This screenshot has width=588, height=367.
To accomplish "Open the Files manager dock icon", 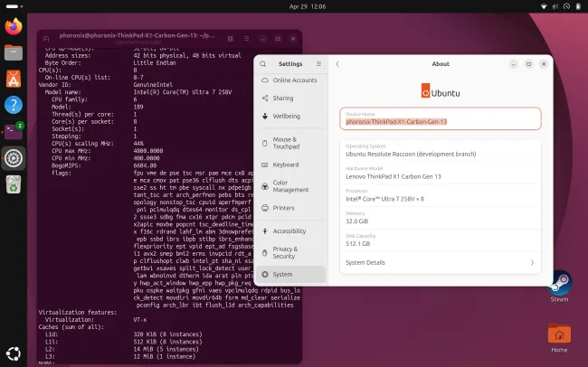I will (x=14, y=52).
